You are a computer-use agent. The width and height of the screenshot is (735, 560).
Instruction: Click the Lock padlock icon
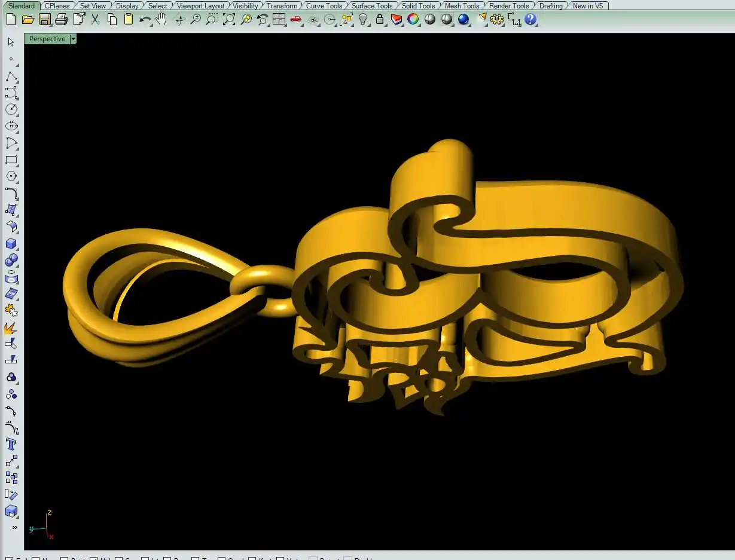[380, 19]
